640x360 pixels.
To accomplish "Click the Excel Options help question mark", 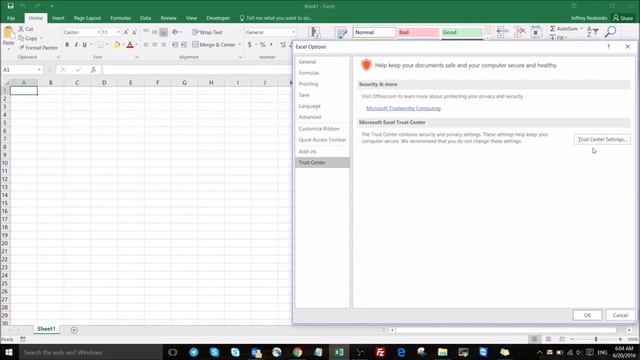I will pos(609,47).
